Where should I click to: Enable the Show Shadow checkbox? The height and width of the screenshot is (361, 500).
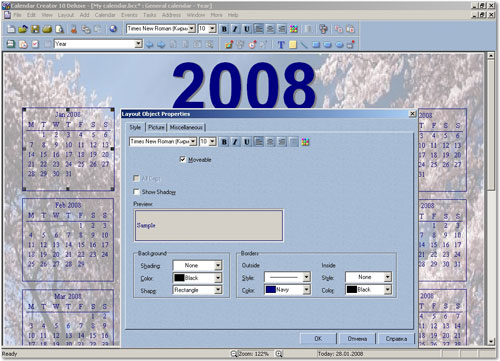(x=136, y=192)
